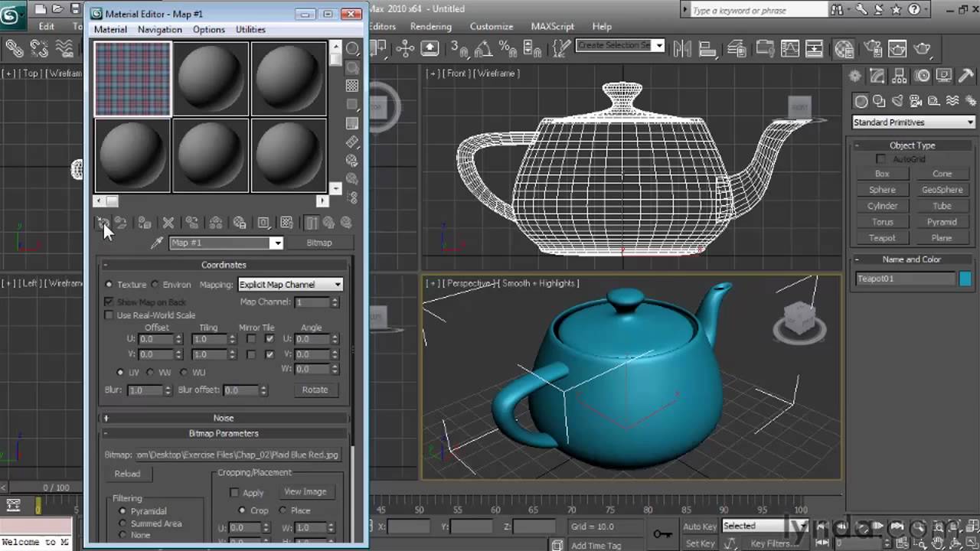Open the Explicit Map Channel mapping dropdown
This screenshot has width=980, height=551.
[290, 285]
